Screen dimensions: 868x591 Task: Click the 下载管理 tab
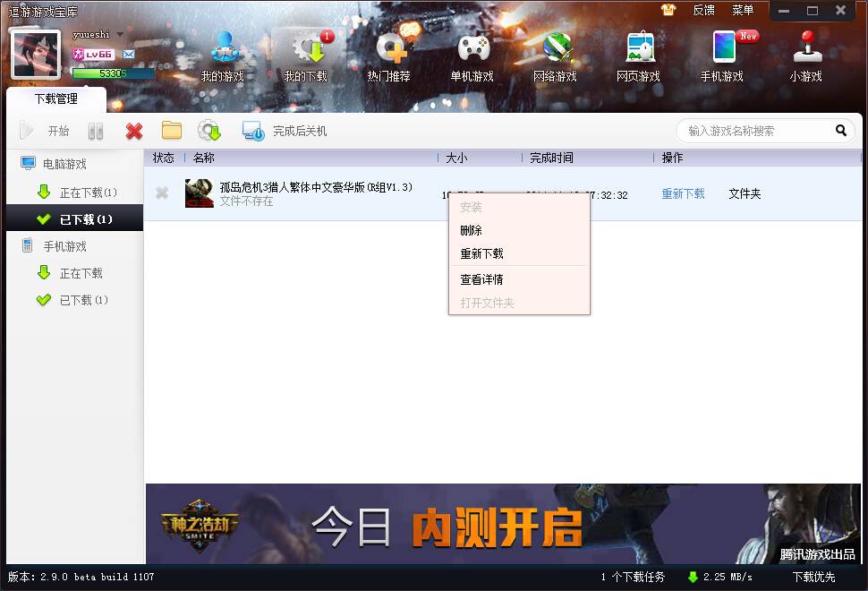[x=55, y=99]
